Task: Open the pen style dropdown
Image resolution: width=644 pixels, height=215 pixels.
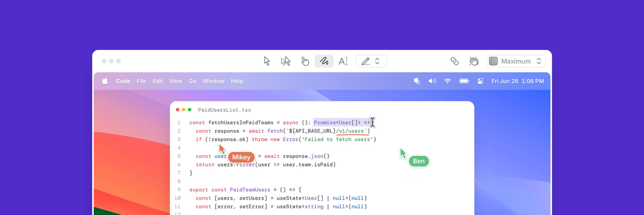Action: (372, 61)
